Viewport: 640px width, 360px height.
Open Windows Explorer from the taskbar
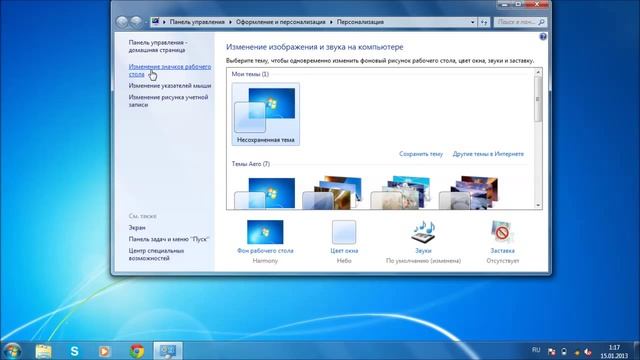tap(43, 351)
